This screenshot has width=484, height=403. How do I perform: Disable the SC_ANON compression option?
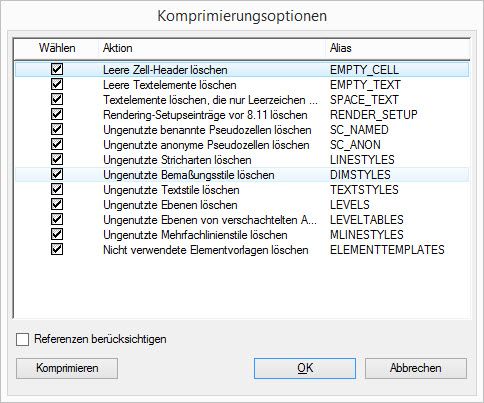57,144
